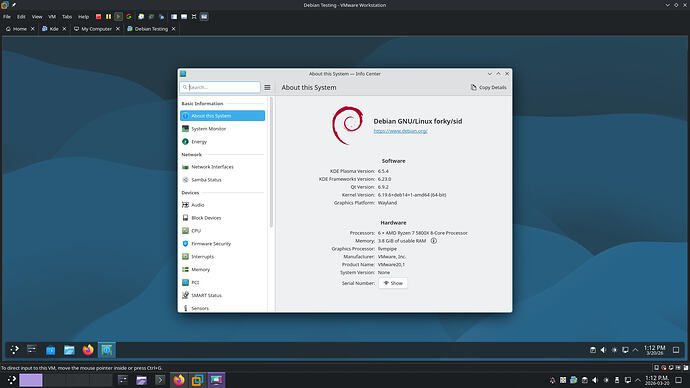Close the My Computer tab
The width and height of the screenshot is (690, 388).
click(117, 29)
